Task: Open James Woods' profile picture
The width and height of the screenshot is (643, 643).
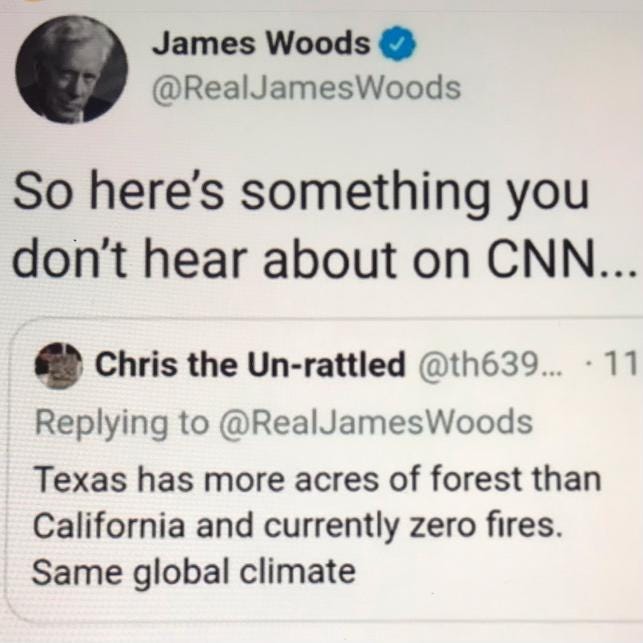Action: 71,69
